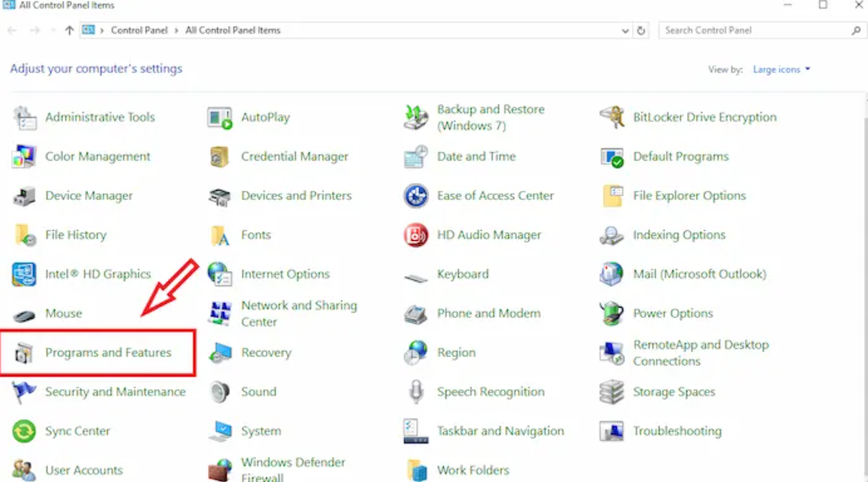Image resolution: width=868 pixels, height=482 pixels.
Task: Click the AutoPlay icon
Action: click(x=220, y=117)
